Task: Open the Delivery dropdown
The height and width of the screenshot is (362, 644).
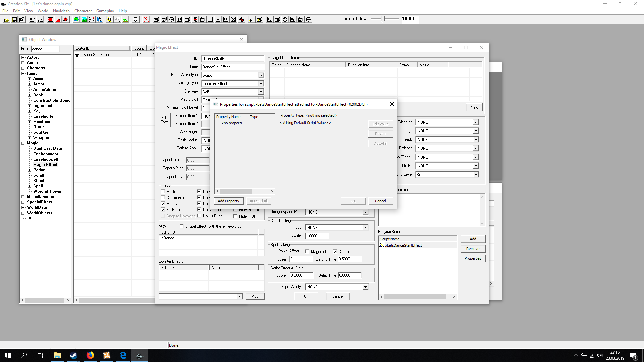Action: coord(261,92)
